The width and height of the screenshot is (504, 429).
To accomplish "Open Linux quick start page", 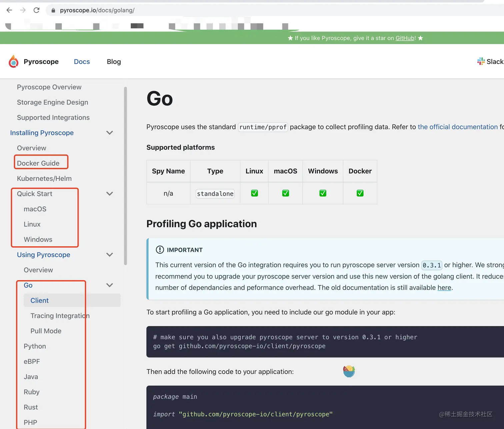I will (x=32, y=225).
